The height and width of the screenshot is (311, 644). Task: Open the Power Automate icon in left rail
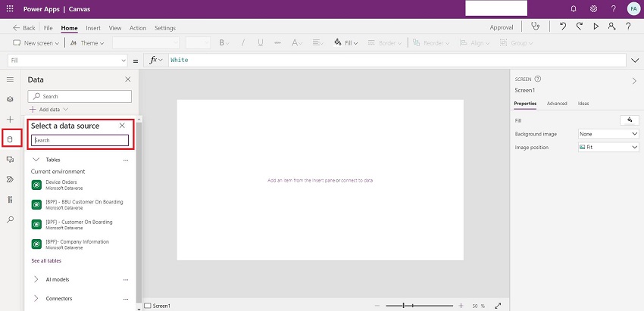pyautogui.click(x=11, y=179)
